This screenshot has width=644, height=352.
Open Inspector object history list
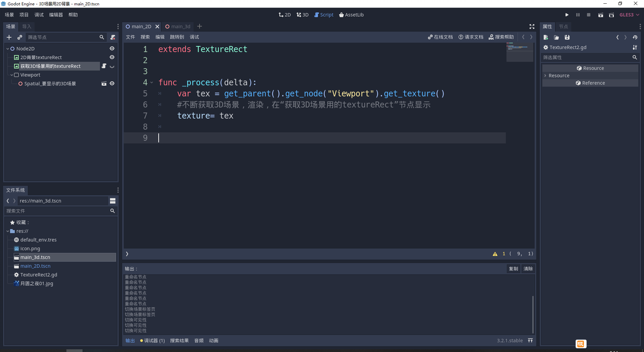point(635,37)
